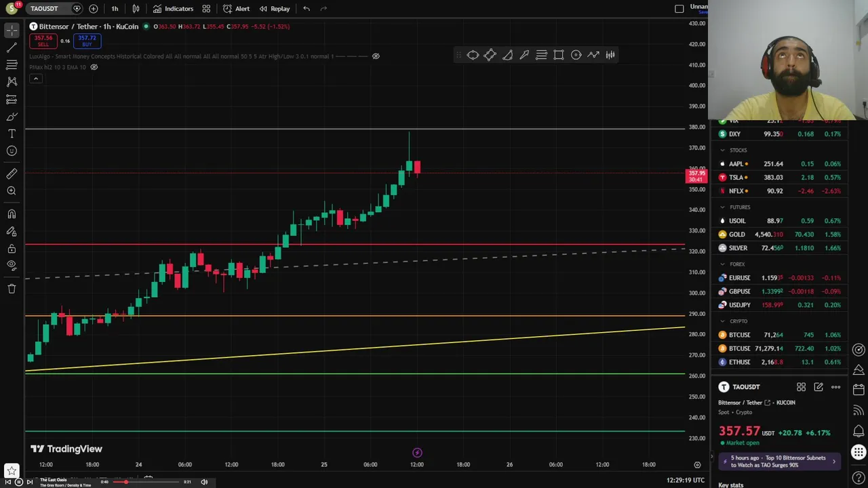
Task: Open symbol dropdown arrow next to TAOUSDT
Action: (x=77, y=9)
